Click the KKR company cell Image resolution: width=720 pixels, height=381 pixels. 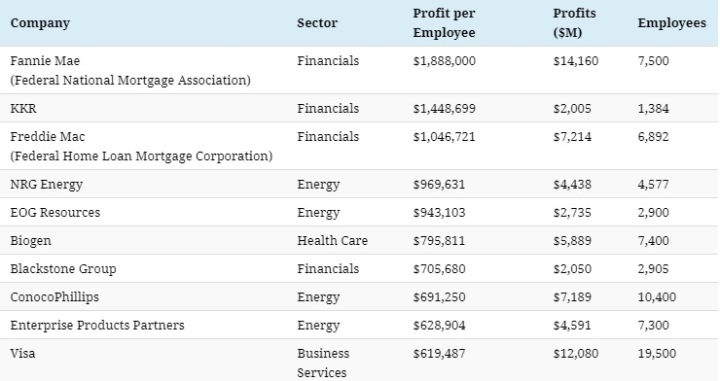point(23,108)
